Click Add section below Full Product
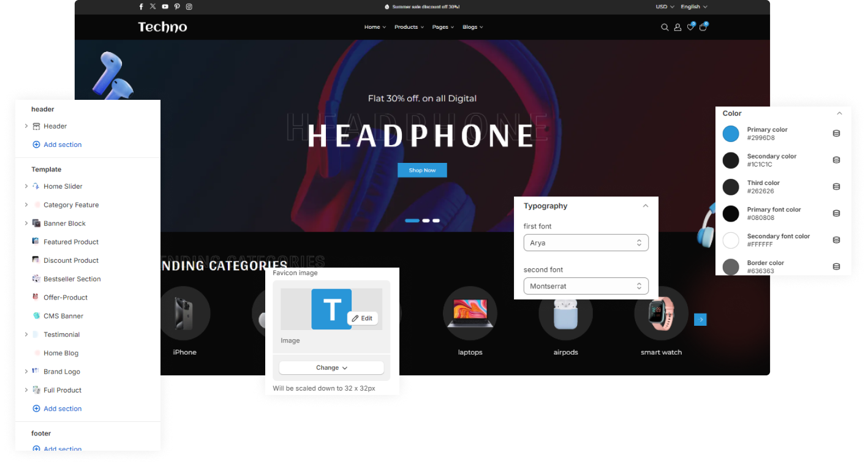This screenshot has width=868, height=466. [57, 408]
